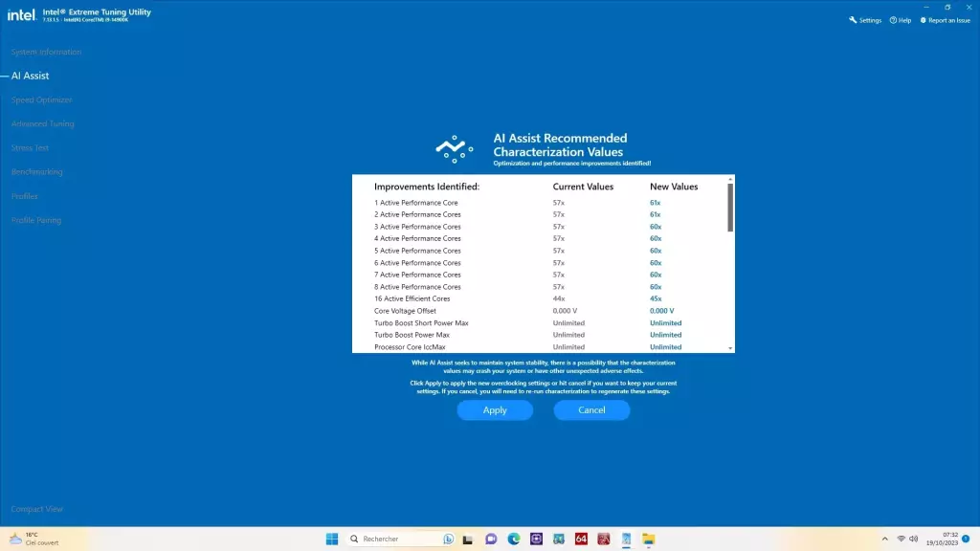
Task: Open Wi-Fi network settings in the tray
Action: click(901, 539)
